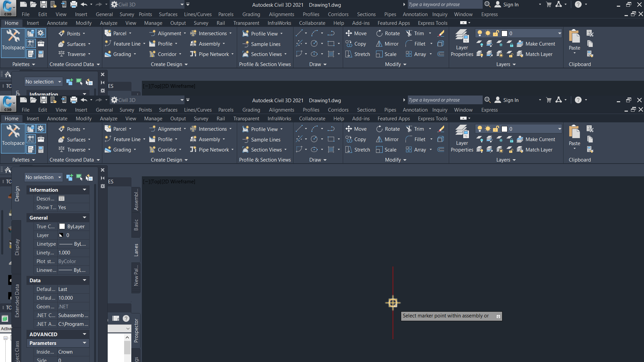
Task: Click Move tool in upper window ribbon
Action: point(356,34)
